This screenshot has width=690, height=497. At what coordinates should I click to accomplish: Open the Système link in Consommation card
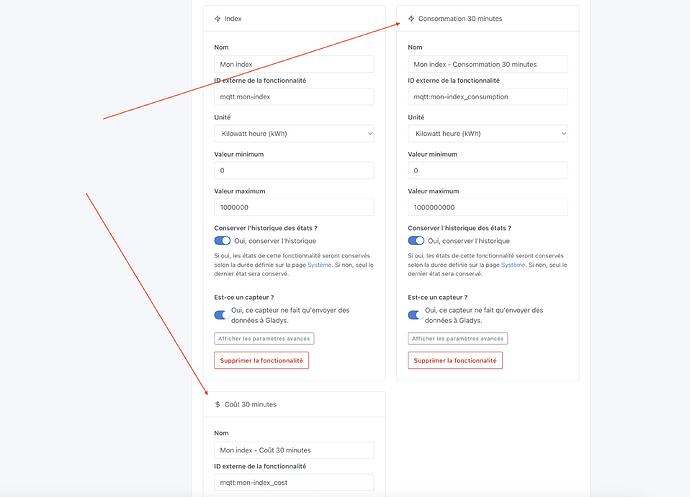pos(513,265)
